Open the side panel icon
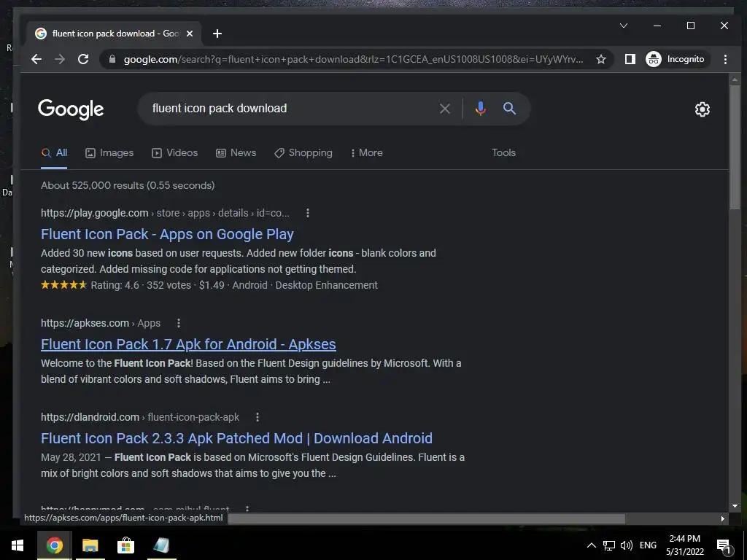This screenshot has height=560, width=747. click(x=630, y=59)
